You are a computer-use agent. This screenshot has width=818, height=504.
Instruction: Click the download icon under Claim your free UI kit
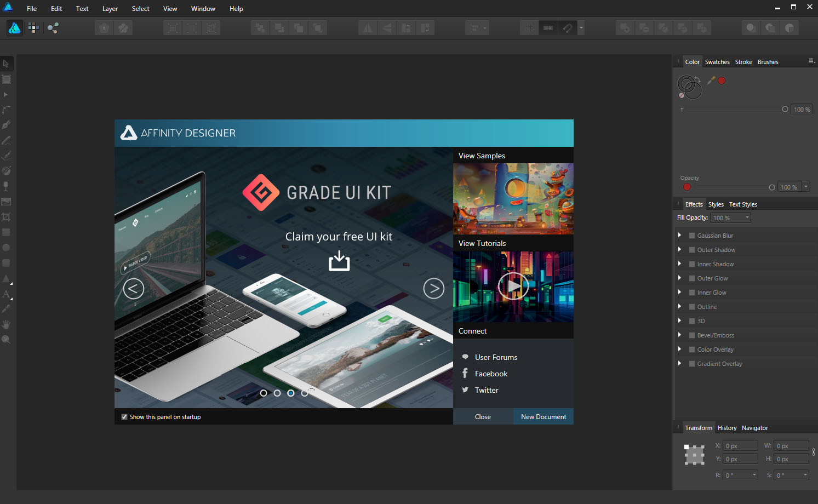(x=339, y=261)
